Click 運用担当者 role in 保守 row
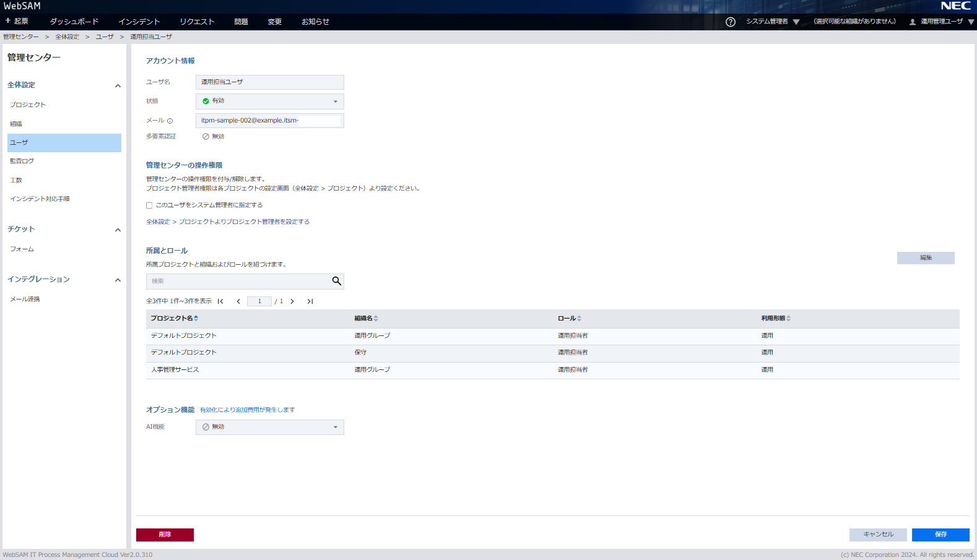This screenshot has height=560, width=977. tap(573, 353)
